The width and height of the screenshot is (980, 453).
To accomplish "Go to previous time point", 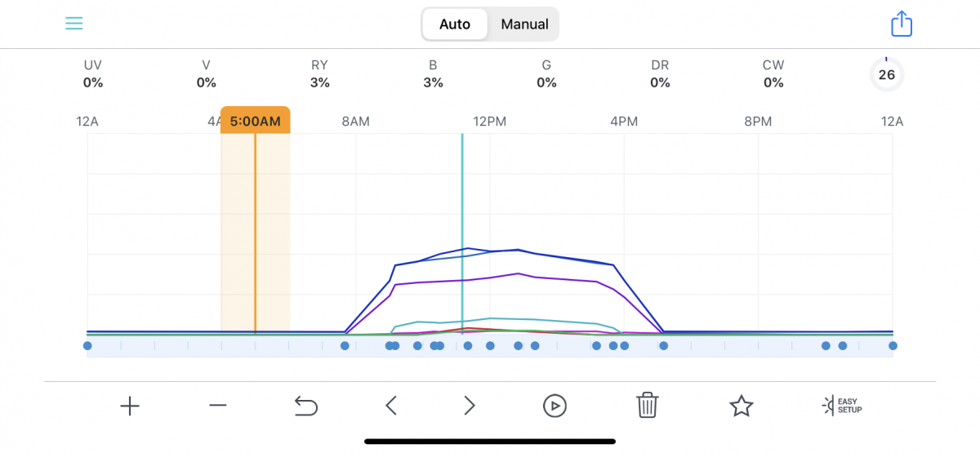I will coord(391,406).
